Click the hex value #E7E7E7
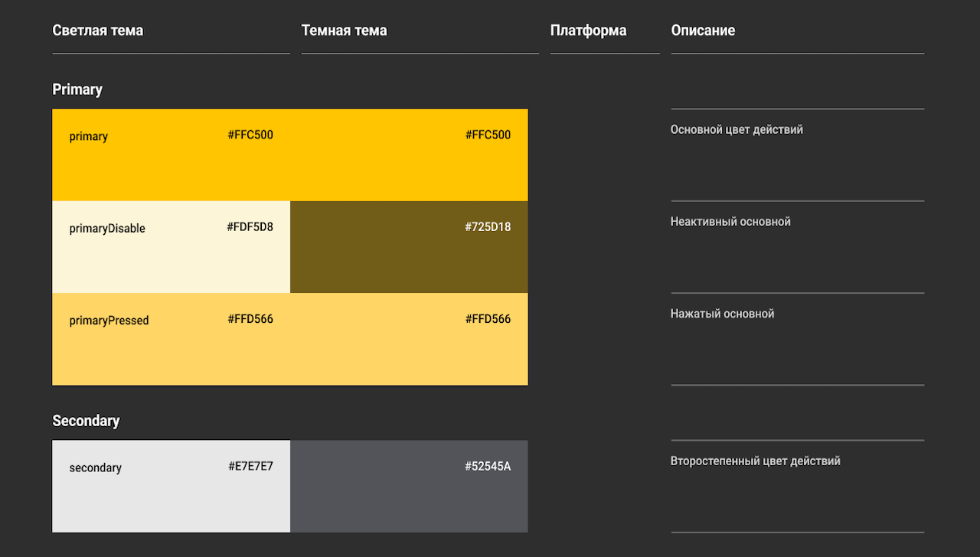This screenshot has width=980, height=557. tap(250, 467)
